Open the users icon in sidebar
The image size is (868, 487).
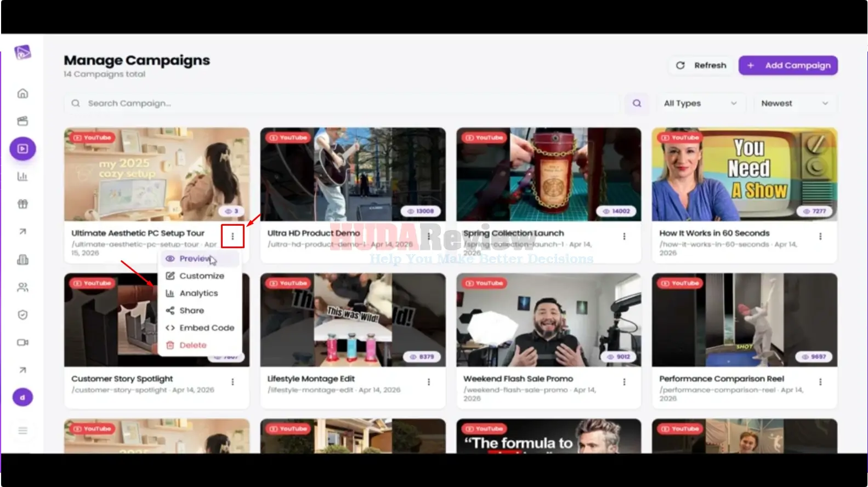click(x=22, y=287)
